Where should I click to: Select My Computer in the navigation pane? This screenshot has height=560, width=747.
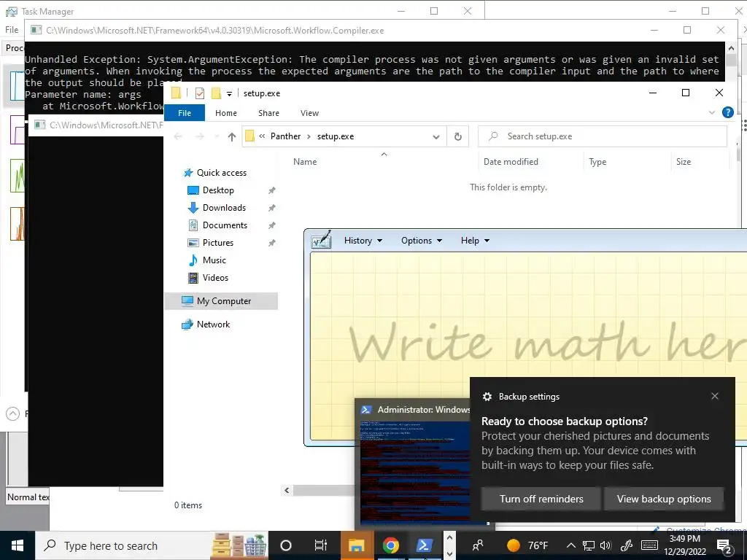(x=221, y=301)
